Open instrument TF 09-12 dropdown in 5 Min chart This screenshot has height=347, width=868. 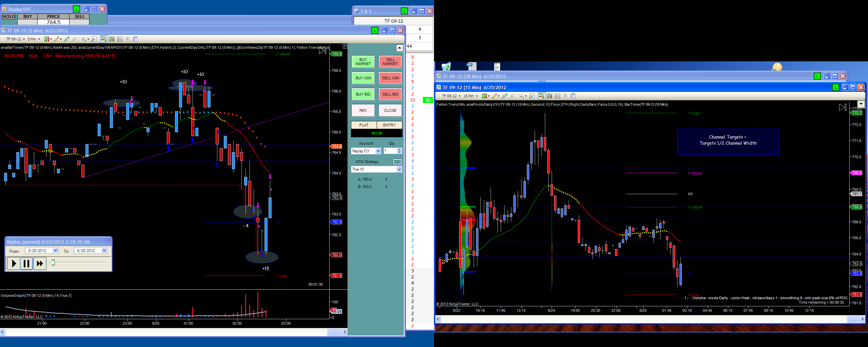tap(15, 39)
